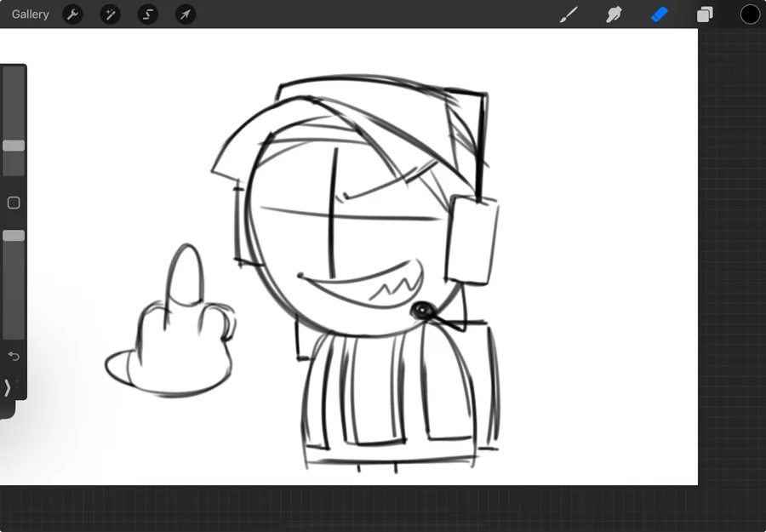Select the Smudge tool
The image size is (766, 532).
[614, 14]
